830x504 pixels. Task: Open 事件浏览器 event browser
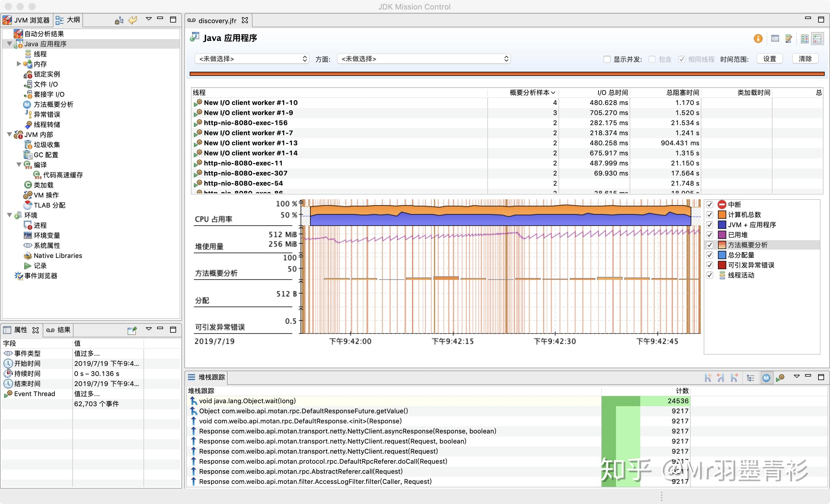(41, 276)
